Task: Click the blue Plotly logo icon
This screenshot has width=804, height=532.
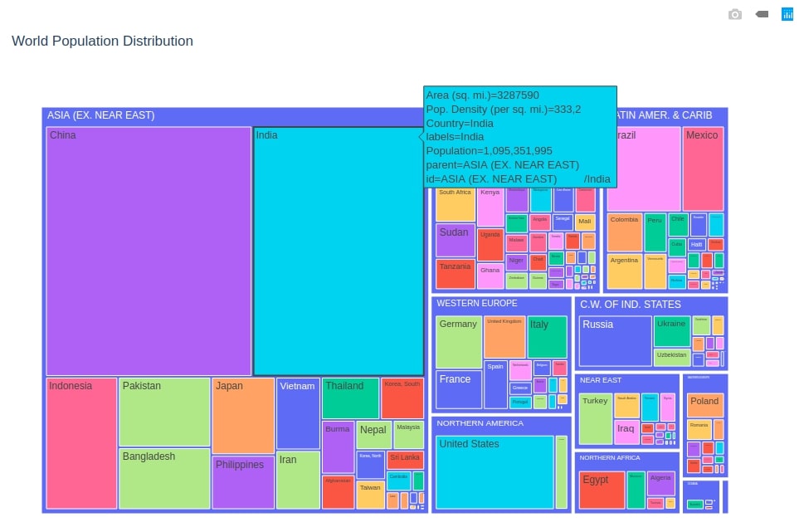Action: tap(787, 14)
